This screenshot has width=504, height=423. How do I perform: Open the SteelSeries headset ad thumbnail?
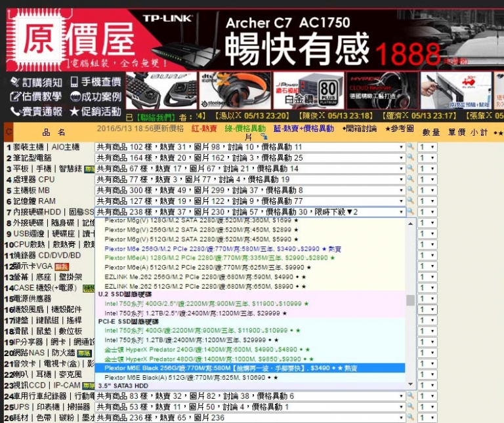235,91
